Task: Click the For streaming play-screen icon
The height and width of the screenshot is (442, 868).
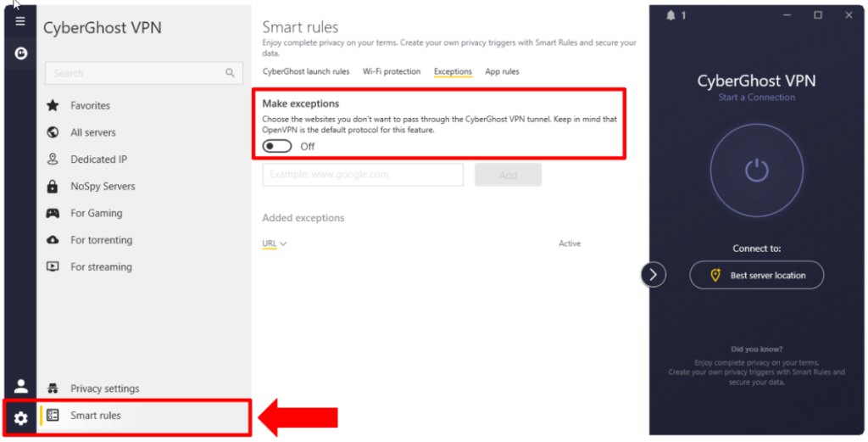Action: click(53, 266)
